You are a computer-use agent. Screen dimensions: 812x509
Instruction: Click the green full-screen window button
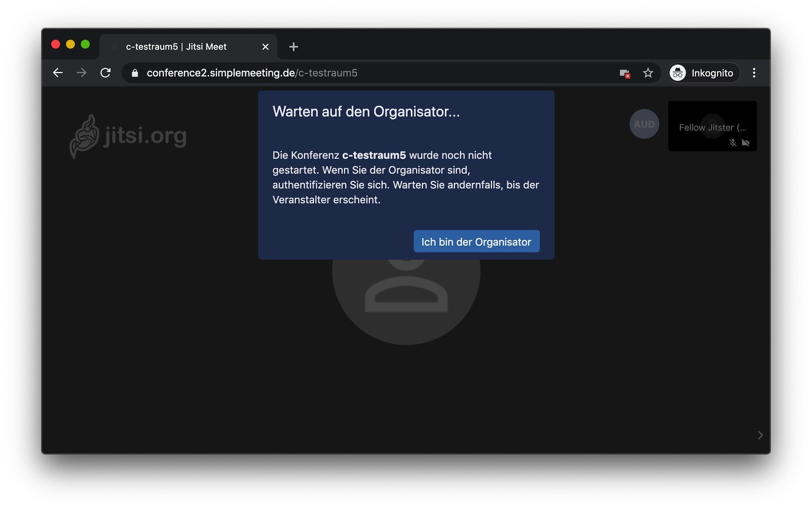pos(85,44)
